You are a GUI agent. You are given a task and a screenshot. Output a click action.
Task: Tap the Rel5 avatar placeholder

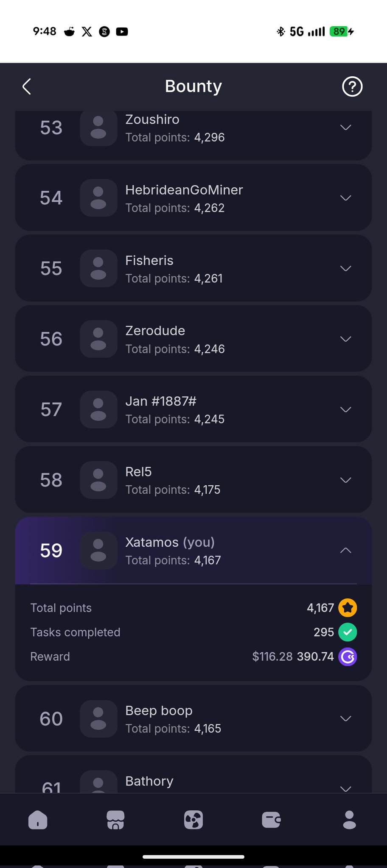click(x=98, y=480)
